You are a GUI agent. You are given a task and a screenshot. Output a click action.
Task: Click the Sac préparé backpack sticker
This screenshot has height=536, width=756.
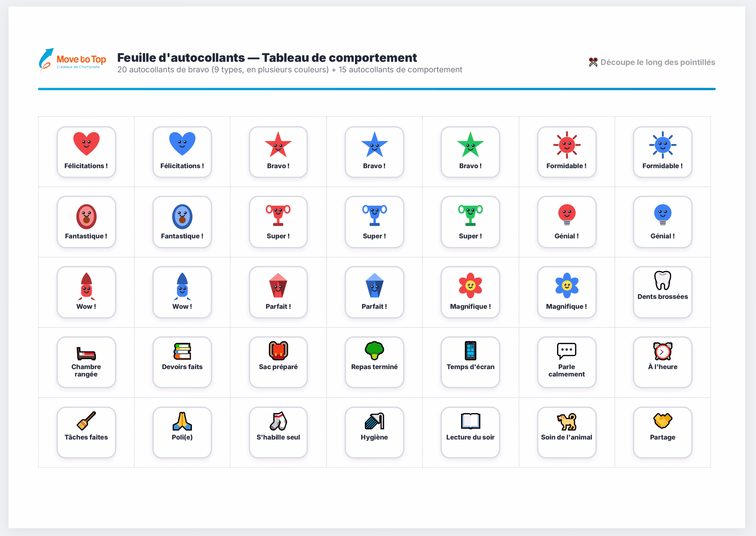(x=278, y=362)
